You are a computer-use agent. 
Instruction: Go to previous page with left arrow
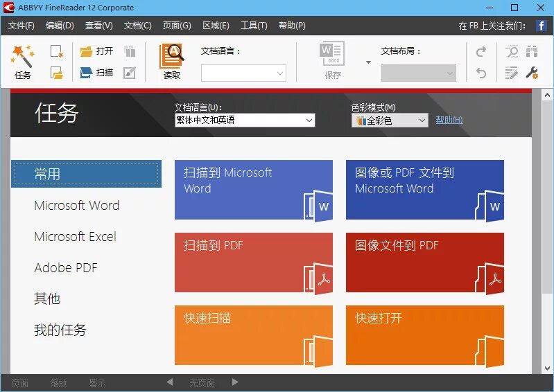(170, 382)
